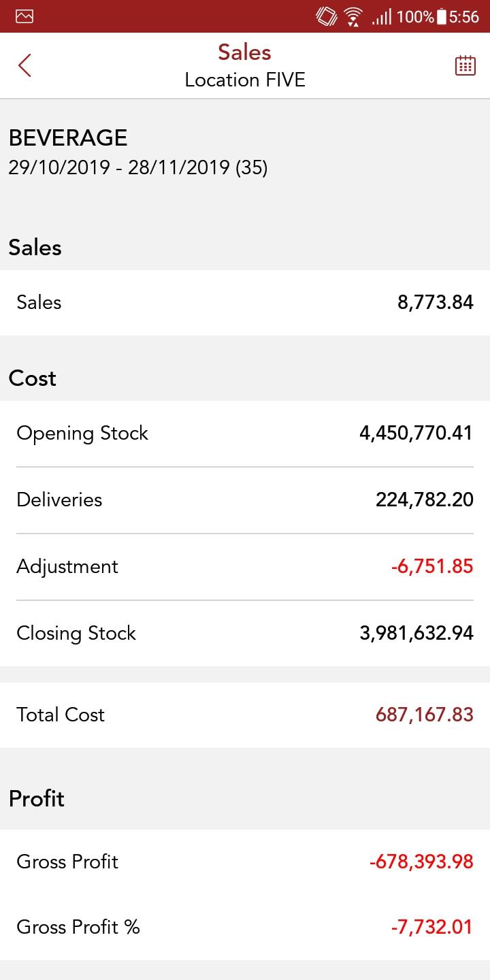Select the Opening Stock row
The height and width of the screenshot is (980, 490).
tap(245, 433)
